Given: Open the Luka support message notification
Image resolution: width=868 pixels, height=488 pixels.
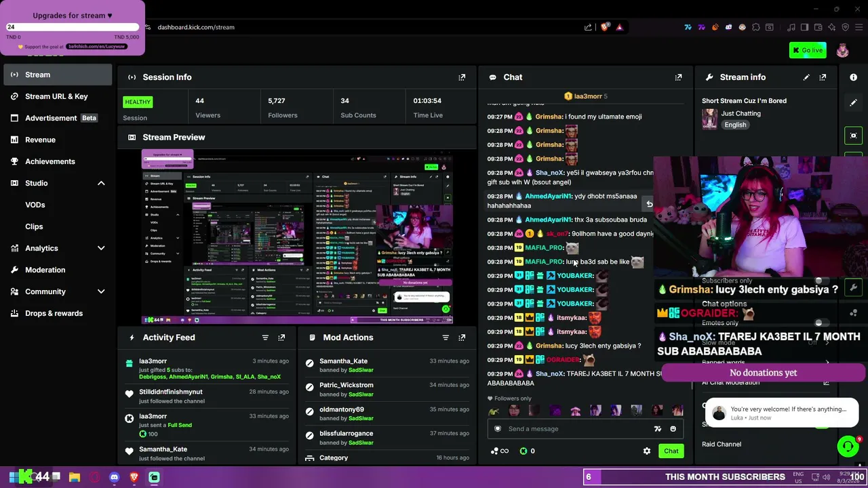Looking at the screenshot, I should pyautogui.click(x=781, y=413).
